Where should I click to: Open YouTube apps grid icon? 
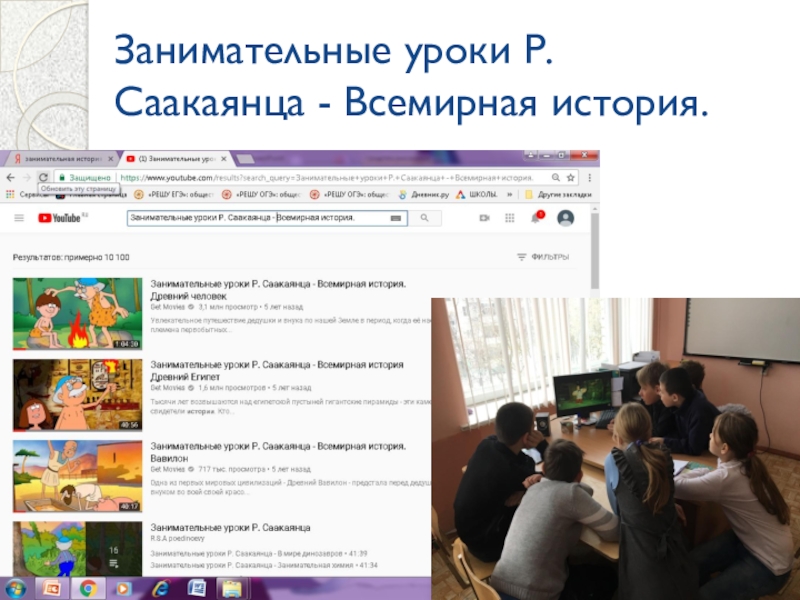(510, 218)
